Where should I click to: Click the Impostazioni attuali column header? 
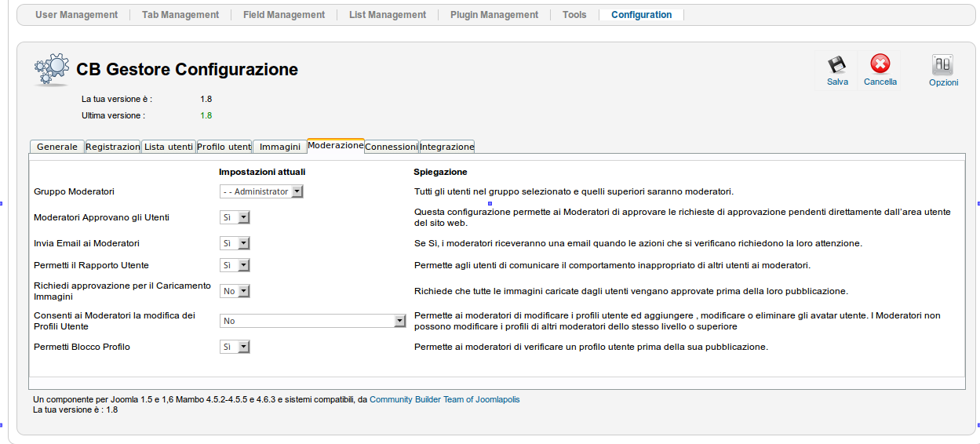262,172
